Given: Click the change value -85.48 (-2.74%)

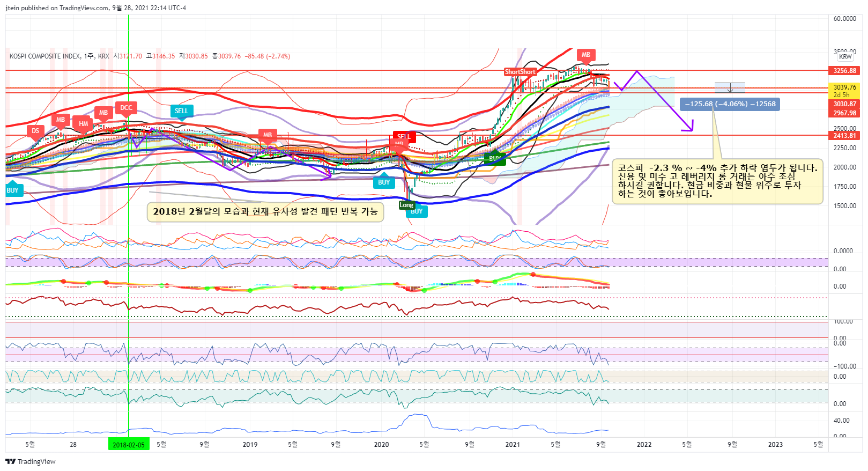Looking at the screenshot, I should [268, 56].
